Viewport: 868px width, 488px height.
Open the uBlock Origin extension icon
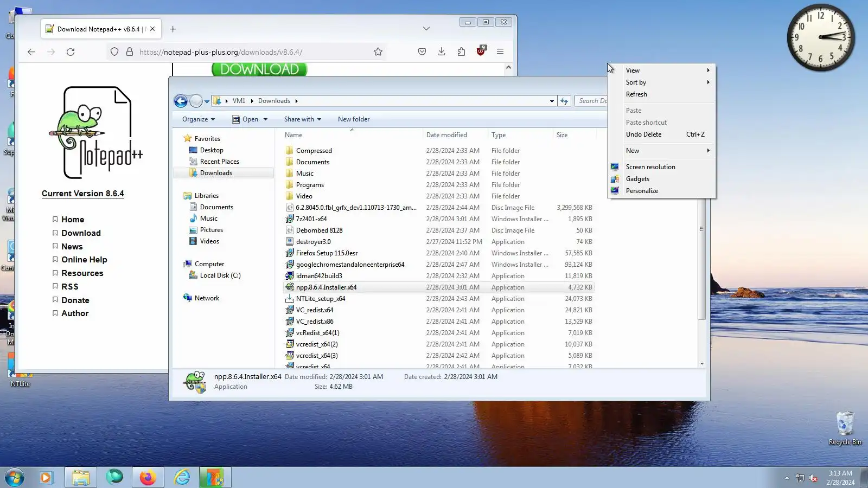tap(481, 51)
